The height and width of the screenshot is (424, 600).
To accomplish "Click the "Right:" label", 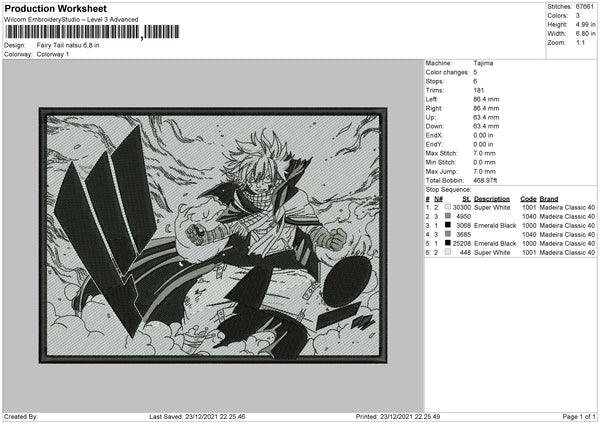I will (x=434, y=108).
